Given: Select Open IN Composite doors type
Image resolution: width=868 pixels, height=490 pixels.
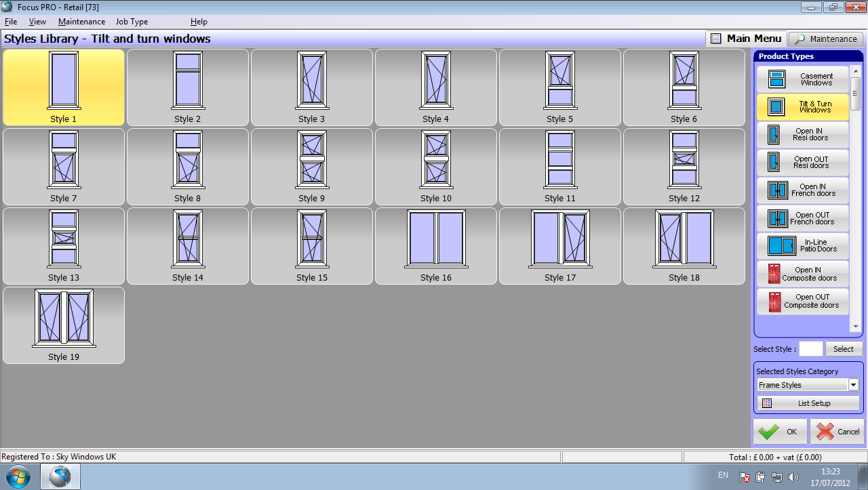Looking at the screenshot, I should click(x=802, y=274).
